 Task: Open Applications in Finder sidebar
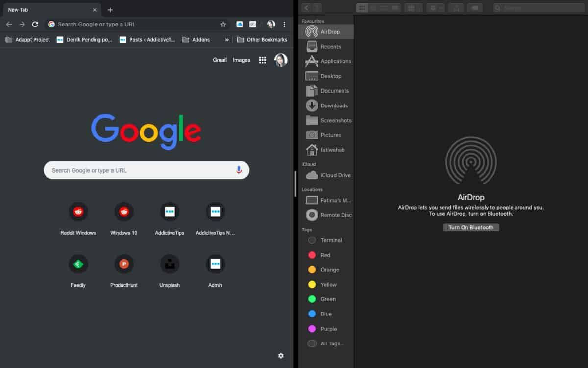(x=326, y=61)
